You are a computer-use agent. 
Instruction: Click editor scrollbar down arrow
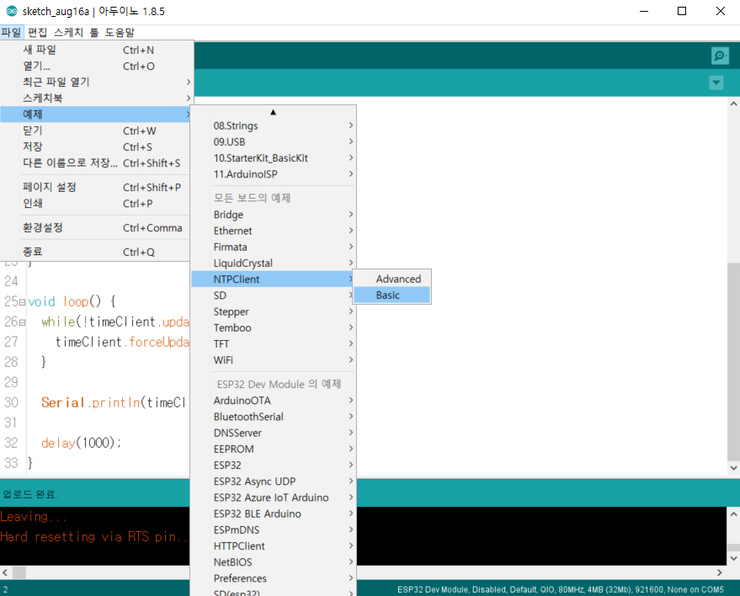pyautogui.click(x=733, y=468)
